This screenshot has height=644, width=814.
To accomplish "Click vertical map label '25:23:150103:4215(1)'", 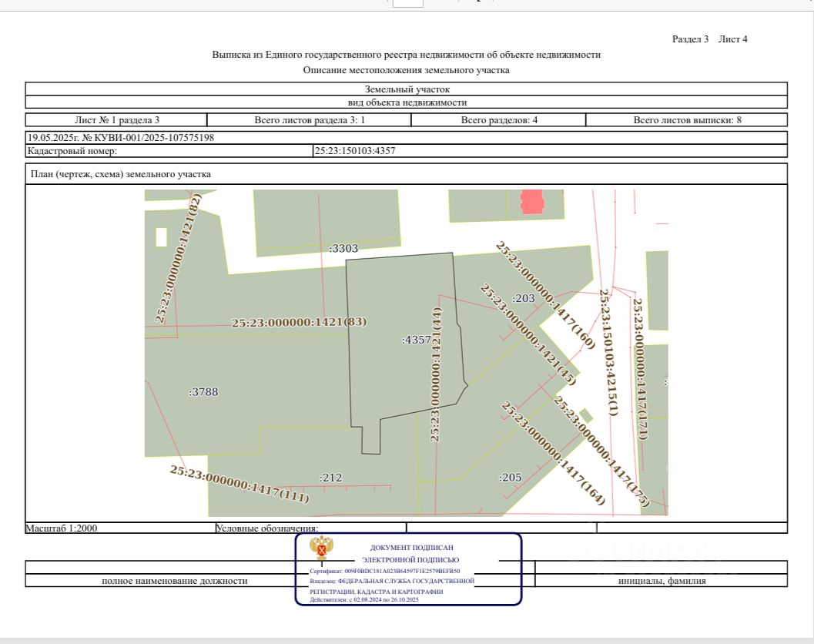I will pos(609,353).
